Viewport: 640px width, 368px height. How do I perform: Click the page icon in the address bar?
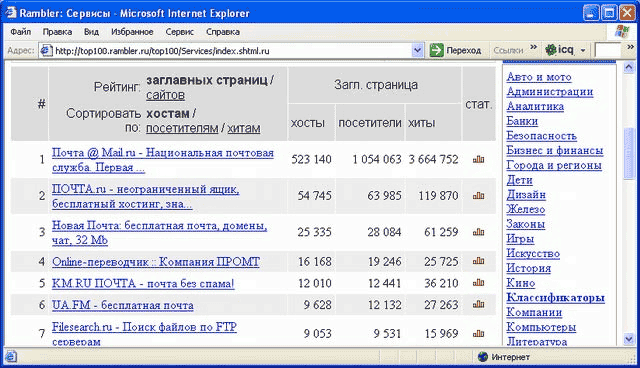click(46, 51)
